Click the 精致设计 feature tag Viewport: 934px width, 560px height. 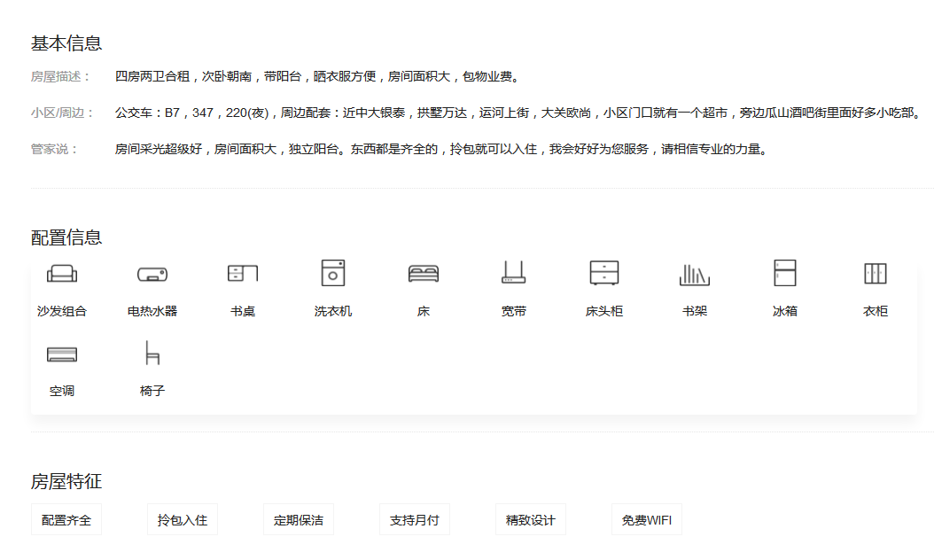531,520
